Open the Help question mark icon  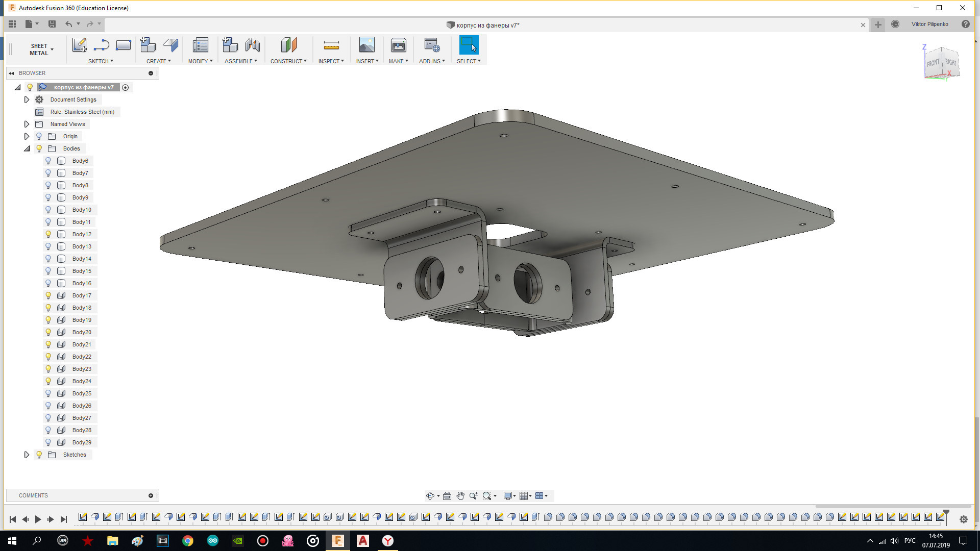coord(966,24)
